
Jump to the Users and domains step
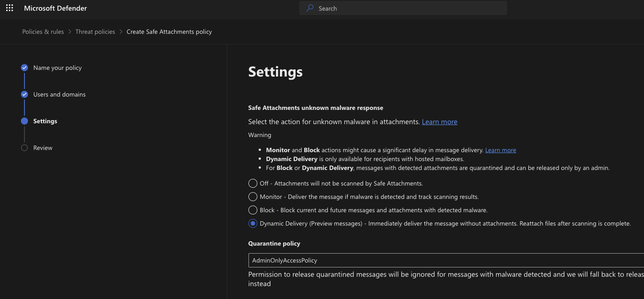pyautogui.click(x=60, y=94)
